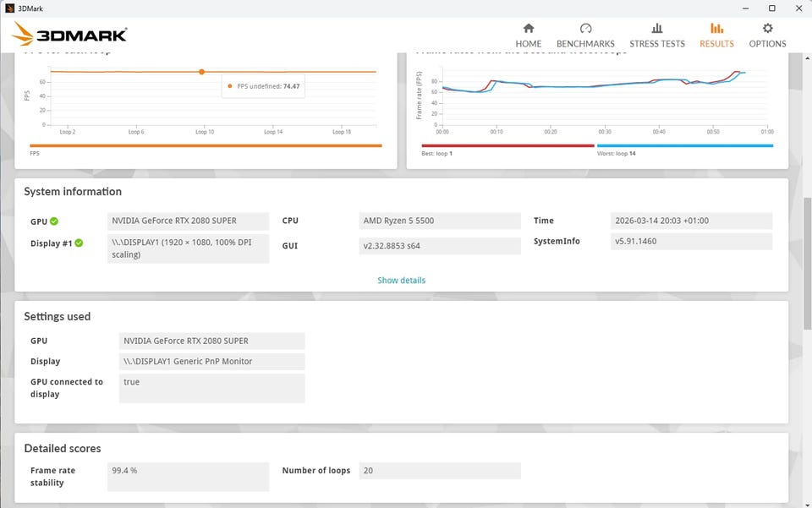Switch to the STRESS TESTS tab label
The height and width of the screenshot is (508, 812).
coord(657,44)
